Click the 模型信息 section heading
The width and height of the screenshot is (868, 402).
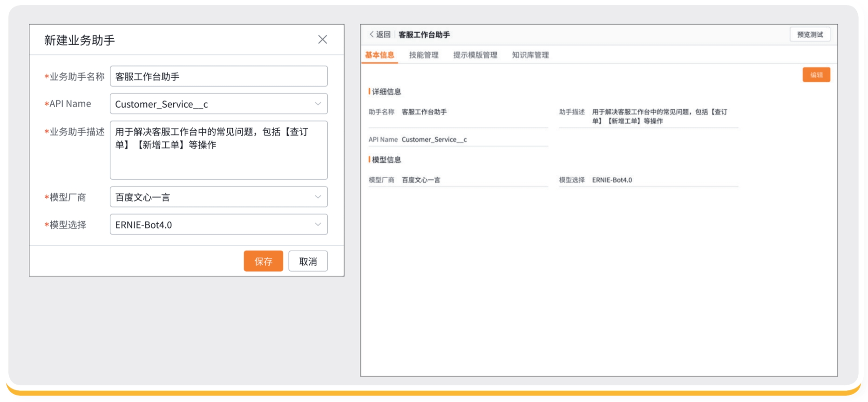click(386, 160)
